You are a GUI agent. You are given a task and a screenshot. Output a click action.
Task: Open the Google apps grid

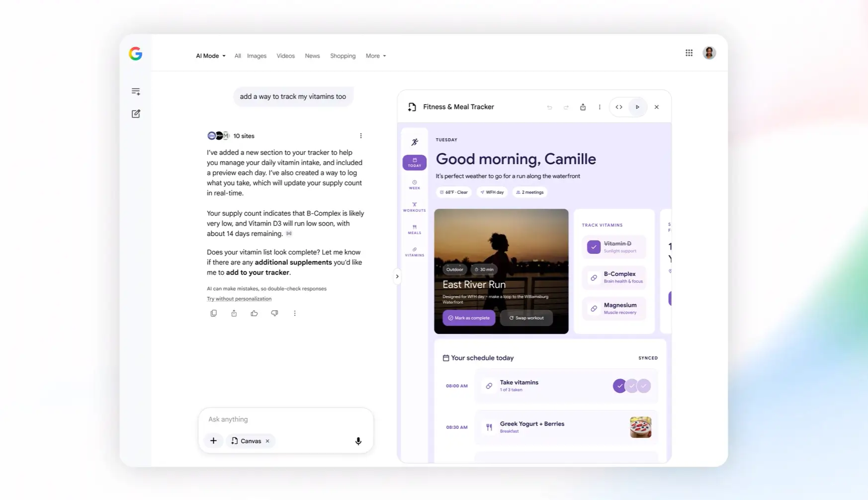(x=689, y=53)
